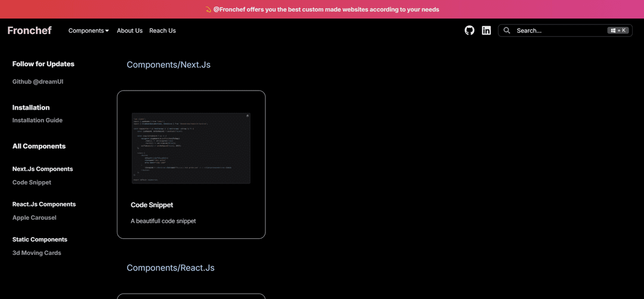
Task: Click the All Components sidebar heading
Action: 39,146
